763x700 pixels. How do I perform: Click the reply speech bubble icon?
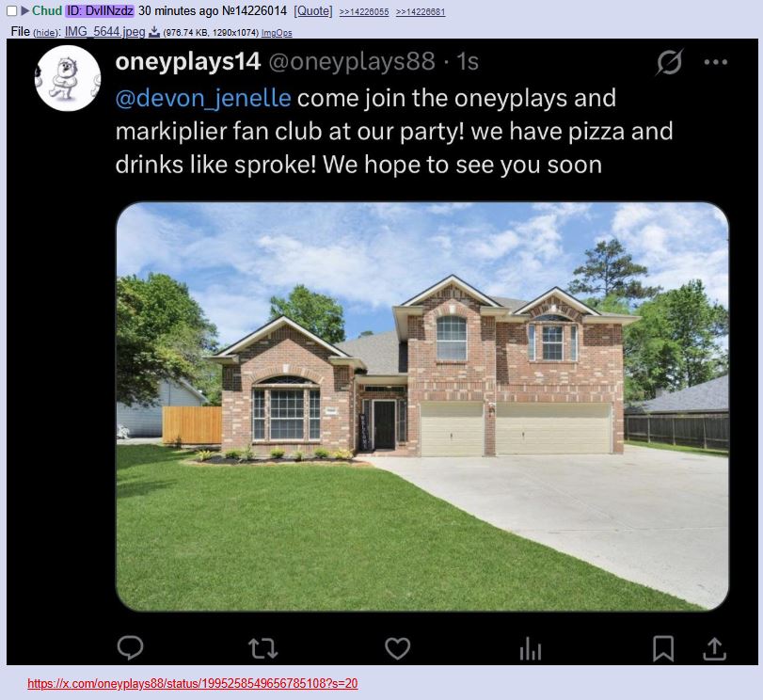[x=130, y=648]
